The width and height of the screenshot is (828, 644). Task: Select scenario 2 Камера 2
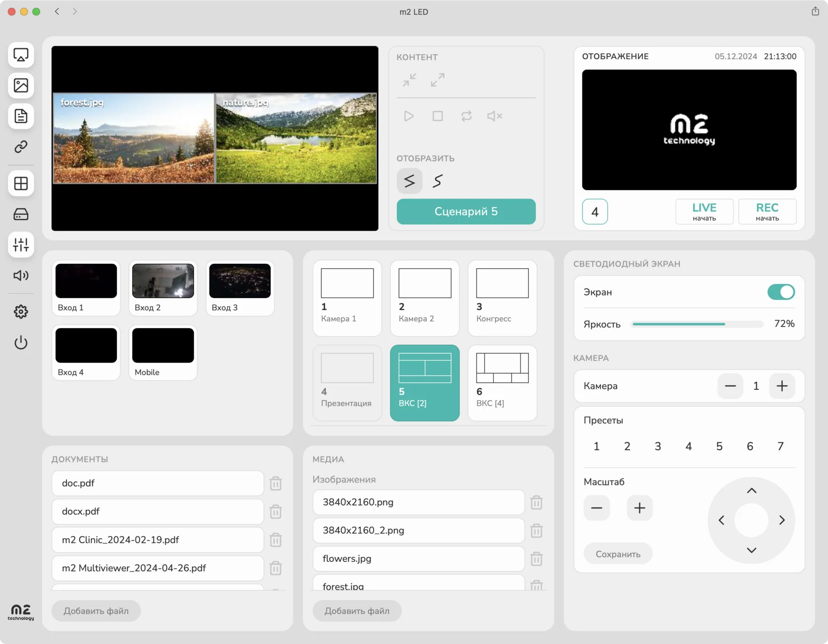tap(425, 298)
